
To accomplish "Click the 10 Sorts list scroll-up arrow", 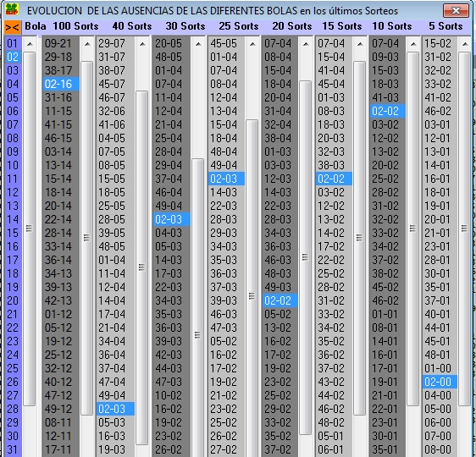I will click(x=413, y=44).
